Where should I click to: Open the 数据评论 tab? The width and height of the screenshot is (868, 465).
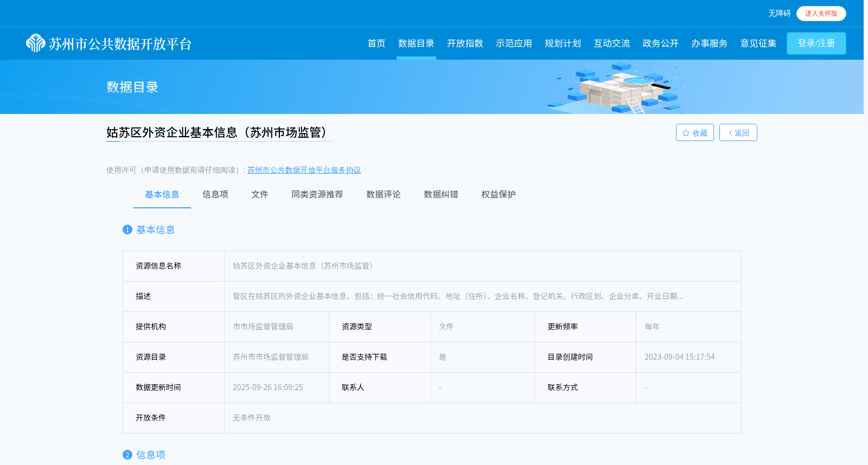click(x=384, y=194)
